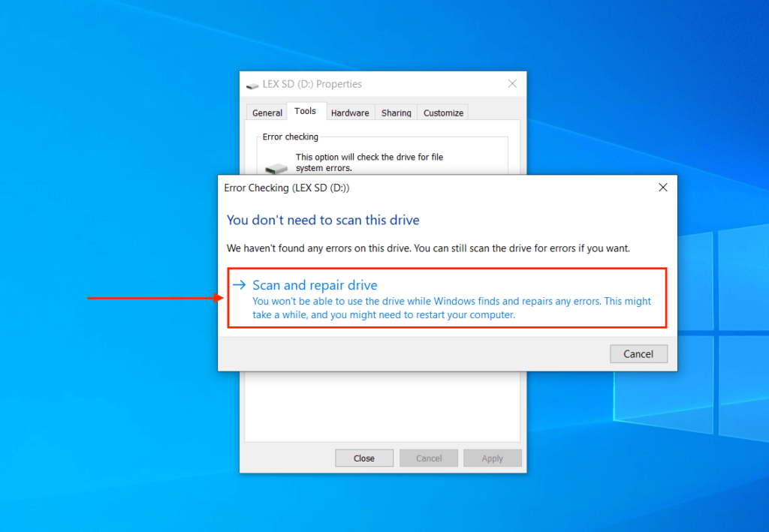Image resolution: width=769 pixels, height=532 pixels.
Task: Open the Sharing tab
Action: 396,112
